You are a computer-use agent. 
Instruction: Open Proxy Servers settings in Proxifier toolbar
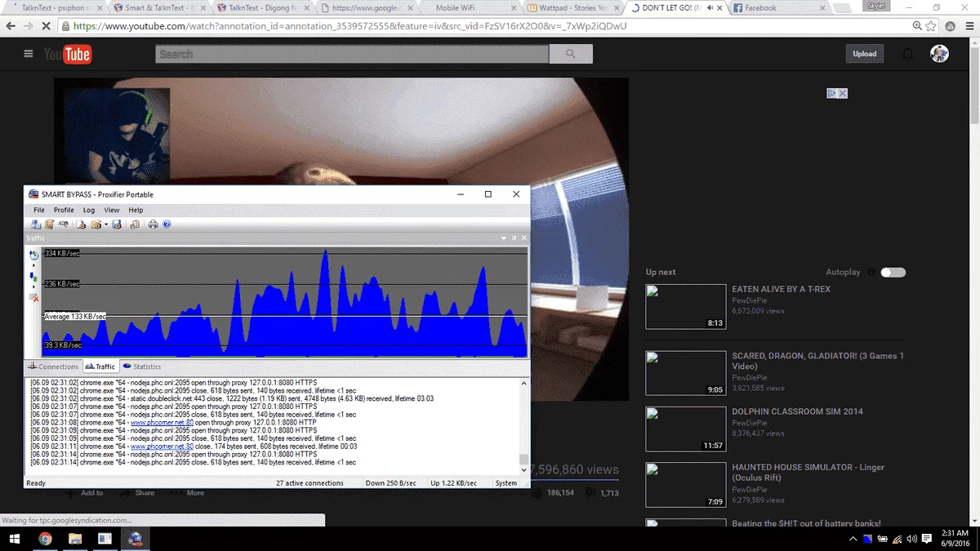pyautogui.click(x=36, y=224)
